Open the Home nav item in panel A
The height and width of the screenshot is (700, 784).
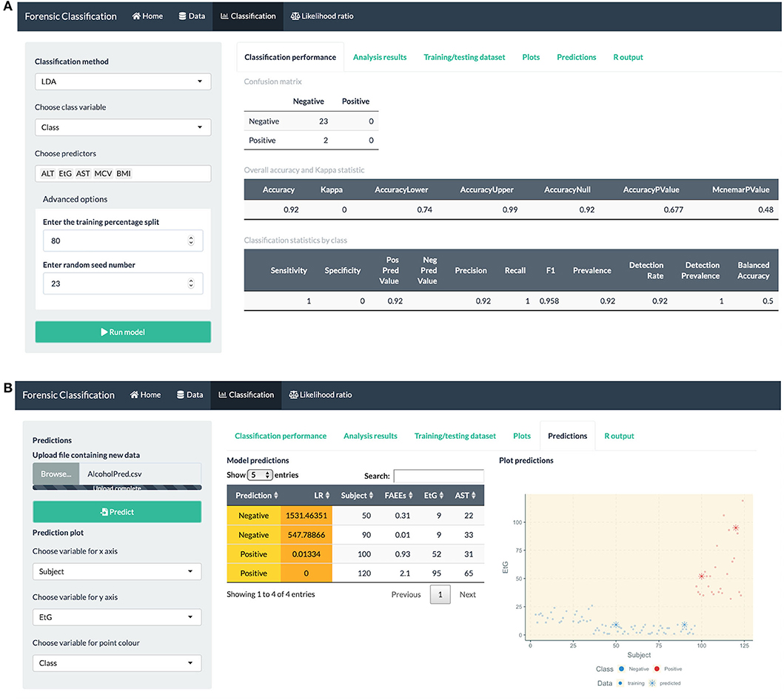coord(147,16)
